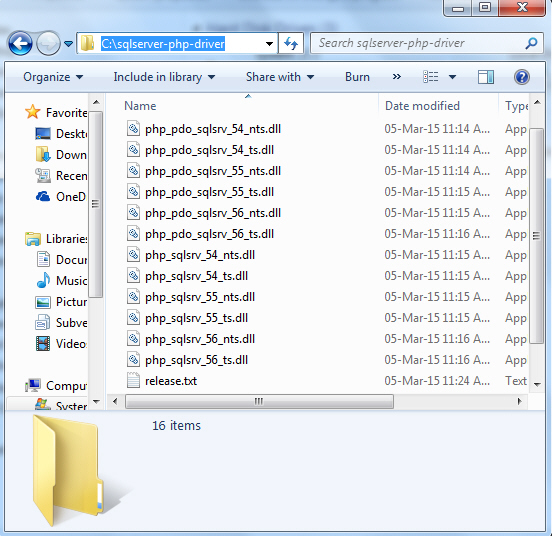The image size is (552, 536).
Task: Click the file list scroll-up arrow
Action: (x=537, y=102)
